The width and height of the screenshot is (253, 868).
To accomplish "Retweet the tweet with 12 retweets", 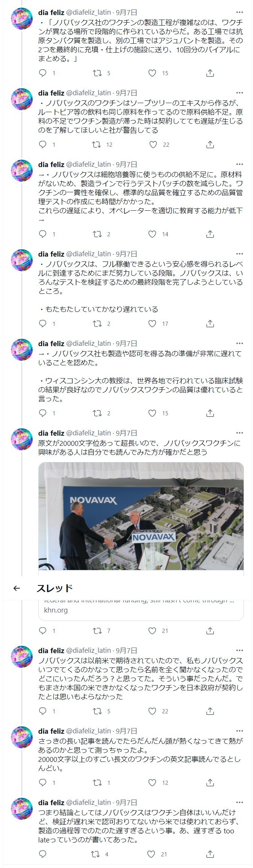I will click(97, 144).
